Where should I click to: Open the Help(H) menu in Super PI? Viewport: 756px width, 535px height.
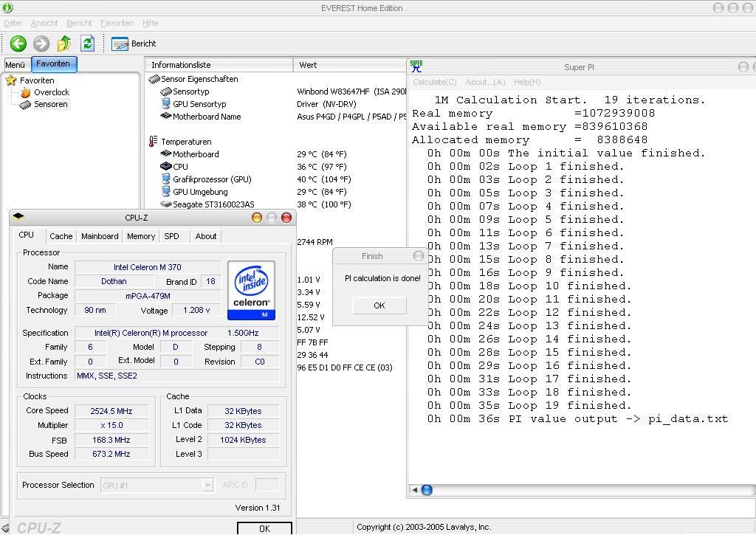click(x=527, y=82)
